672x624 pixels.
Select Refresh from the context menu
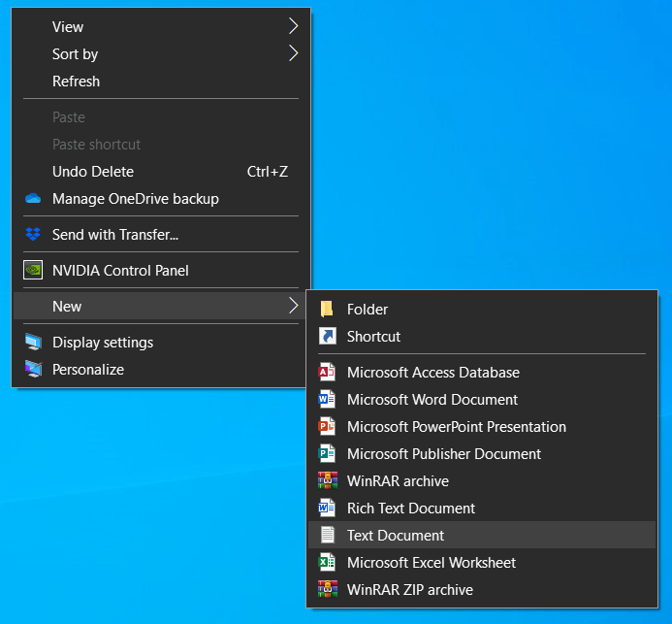coord(76,82)
